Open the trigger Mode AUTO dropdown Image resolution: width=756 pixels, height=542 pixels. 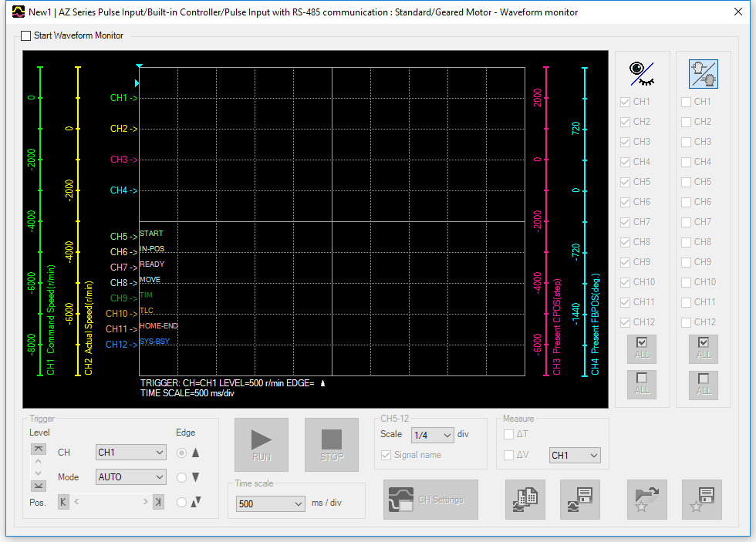(130, 476)
